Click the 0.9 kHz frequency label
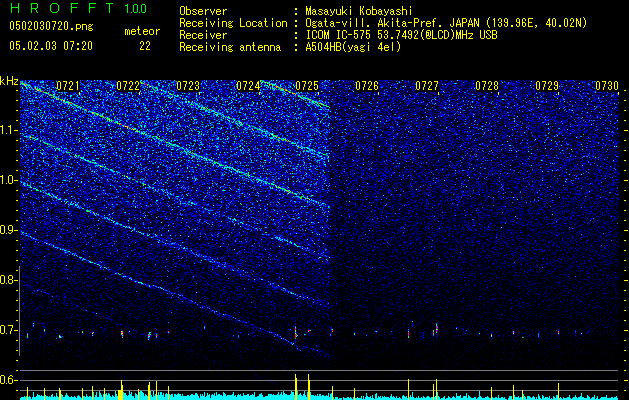Viewport: 629px width, 400px height. [7, 230]
